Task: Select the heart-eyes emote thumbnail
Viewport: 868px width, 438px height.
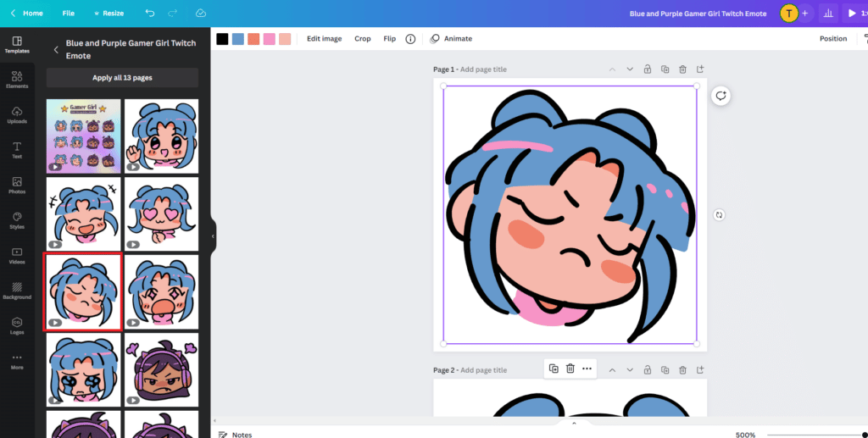Action: point(162,213)
